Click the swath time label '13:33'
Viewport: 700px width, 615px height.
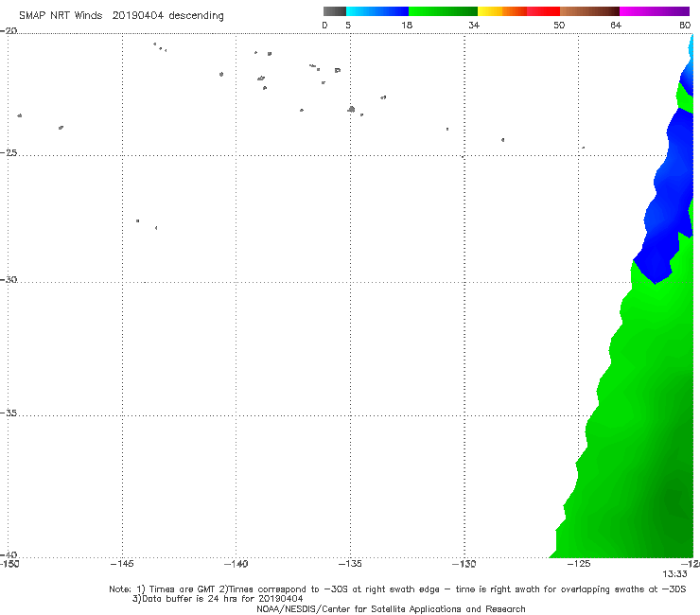point(674,574)
